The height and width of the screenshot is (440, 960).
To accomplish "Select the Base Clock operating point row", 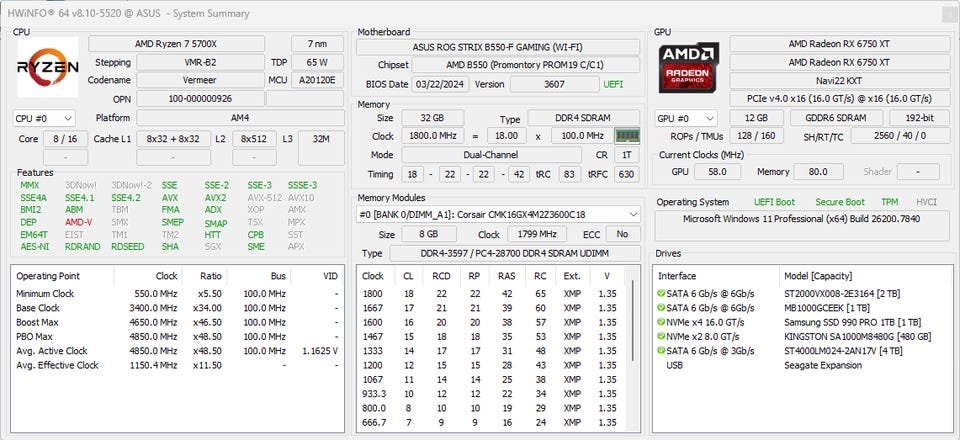I will (178, 308).
